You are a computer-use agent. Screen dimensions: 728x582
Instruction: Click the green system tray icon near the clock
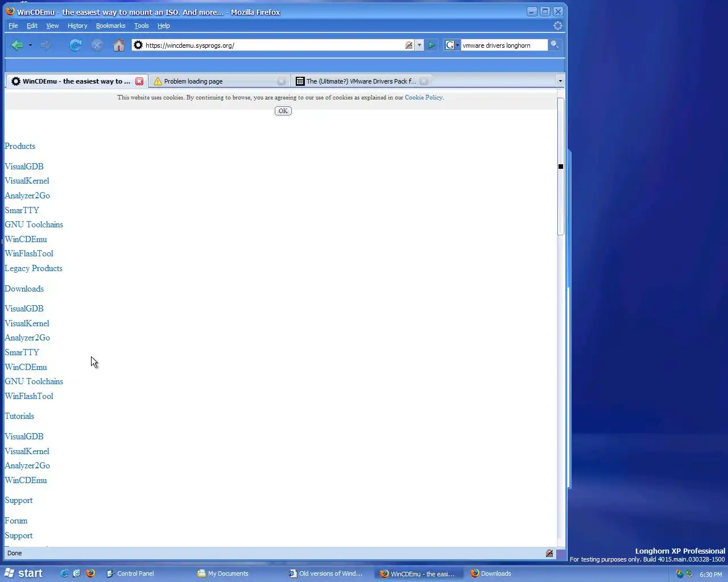(689, 574)
